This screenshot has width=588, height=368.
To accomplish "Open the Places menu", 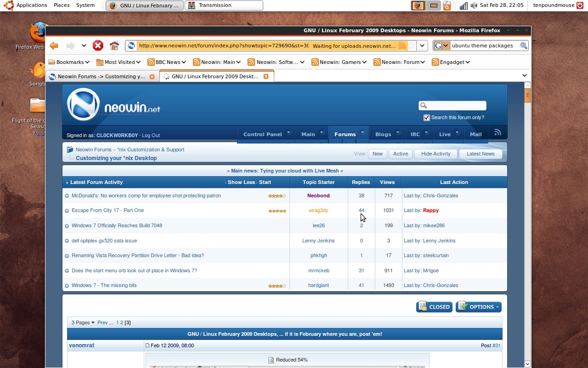I will pos(62,5).
